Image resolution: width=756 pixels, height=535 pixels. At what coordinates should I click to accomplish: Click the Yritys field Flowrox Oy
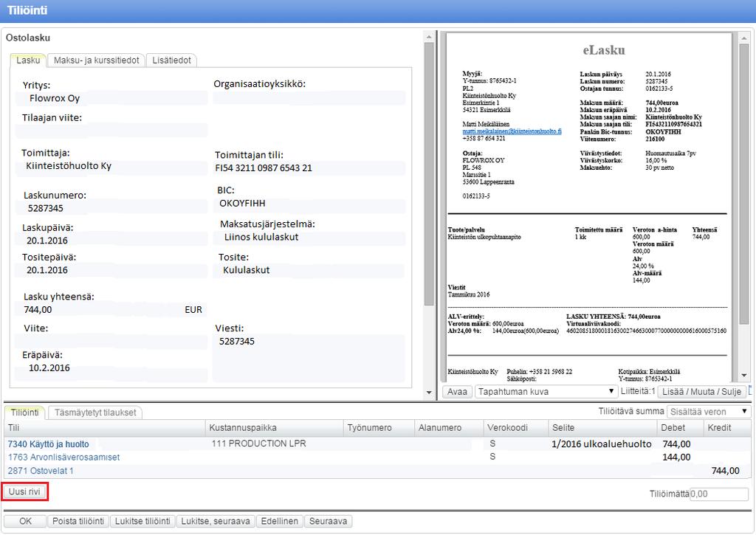[111, 98]
